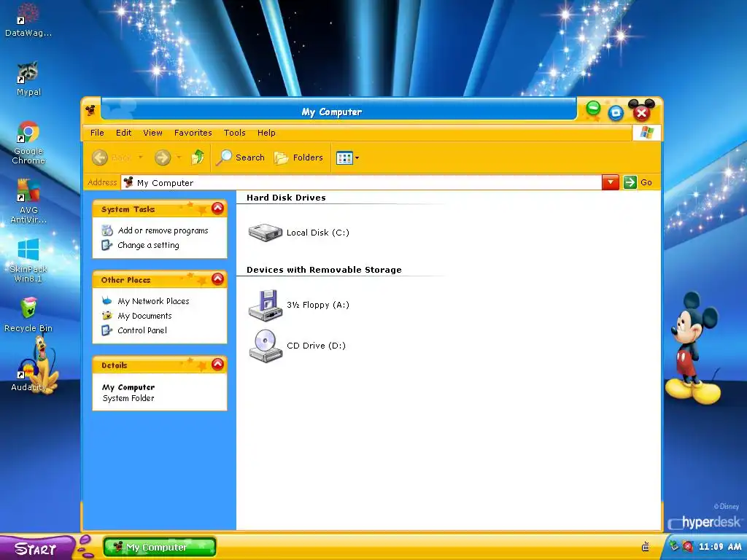Open the Edit menu
747x560 pixels.
[123, 133]
